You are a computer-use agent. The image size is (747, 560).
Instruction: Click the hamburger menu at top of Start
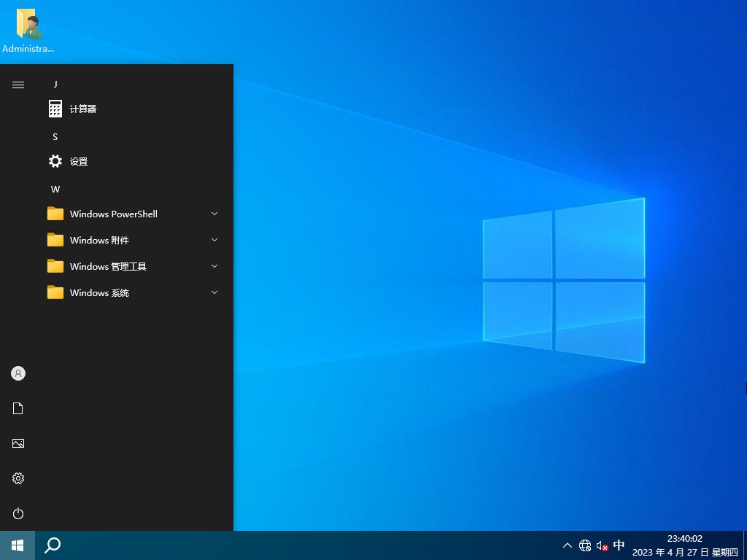[18, 85]
